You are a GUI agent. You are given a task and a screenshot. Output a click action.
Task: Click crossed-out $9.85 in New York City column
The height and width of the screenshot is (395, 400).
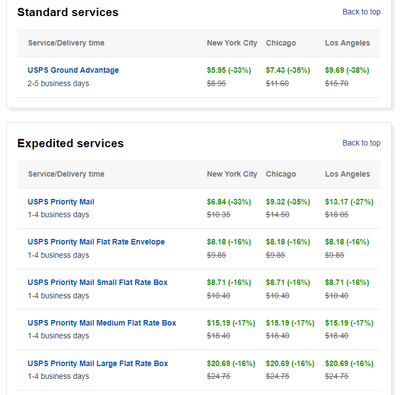pos(216,255)
